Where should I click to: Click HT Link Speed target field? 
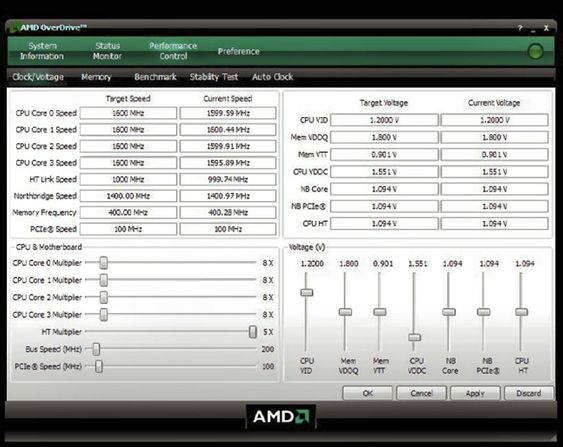(x=128, y=179)
